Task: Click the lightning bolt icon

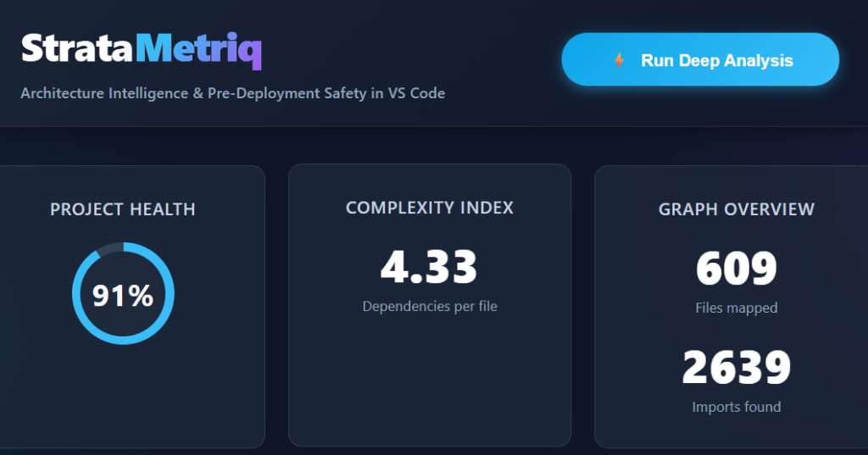Action: point(619,60)
